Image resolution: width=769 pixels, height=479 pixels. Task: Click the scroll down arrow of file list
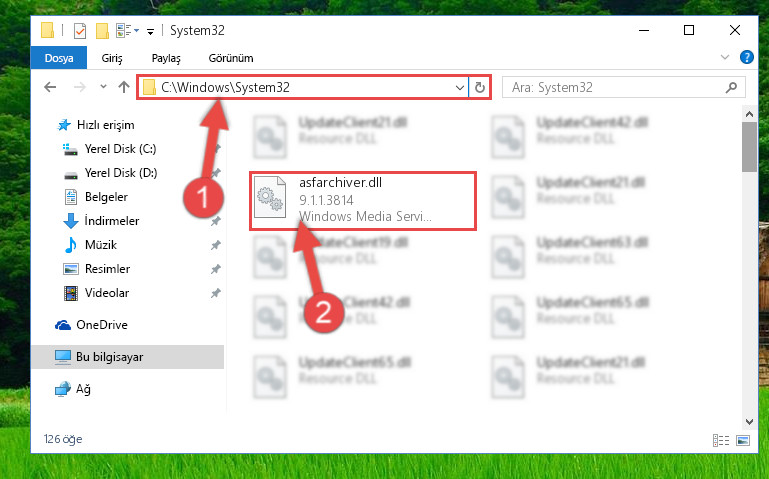coord(749,422)
